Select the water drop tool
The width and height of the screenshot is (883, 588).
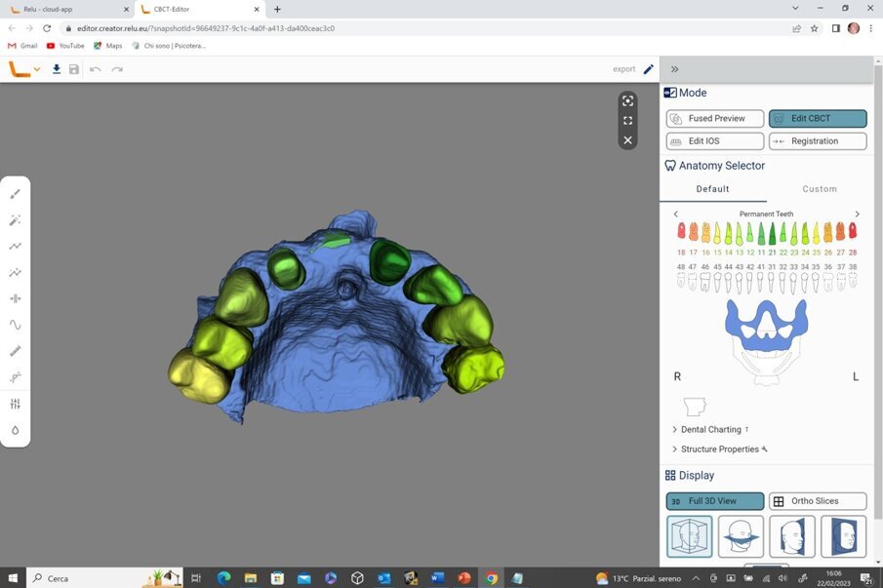(x=16, y=430)
